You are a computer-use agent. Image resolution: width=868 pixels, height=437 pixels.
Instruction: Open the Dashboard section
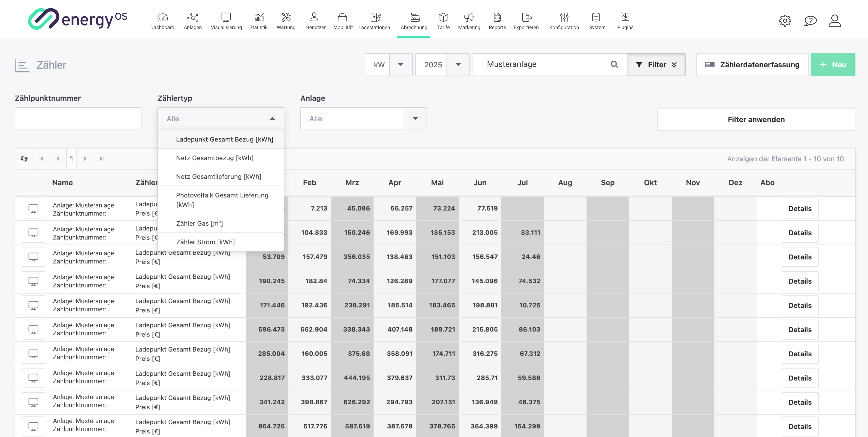point(162,21)
